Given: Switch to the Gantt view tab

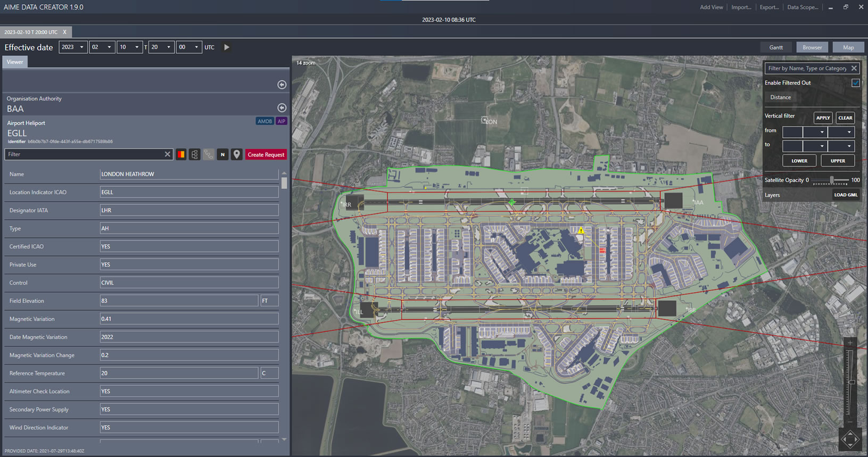Looking at the screenshot, I should coord(776,47).
